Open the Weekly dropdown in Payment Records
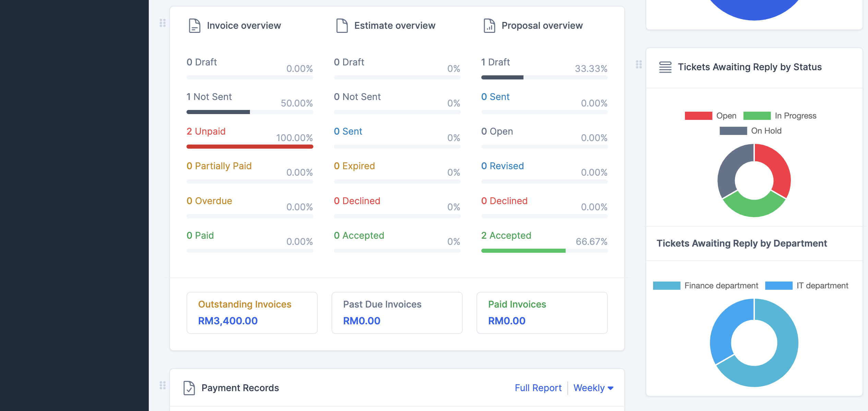Image resolution: width=868 pixels, height=411 pixels. click(x=593, y=388)
